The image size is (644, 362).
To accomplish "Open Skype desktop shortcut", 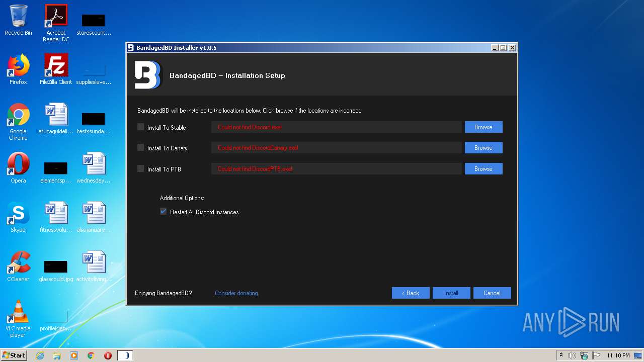I will pyautogui.click(x=18, y=217).
